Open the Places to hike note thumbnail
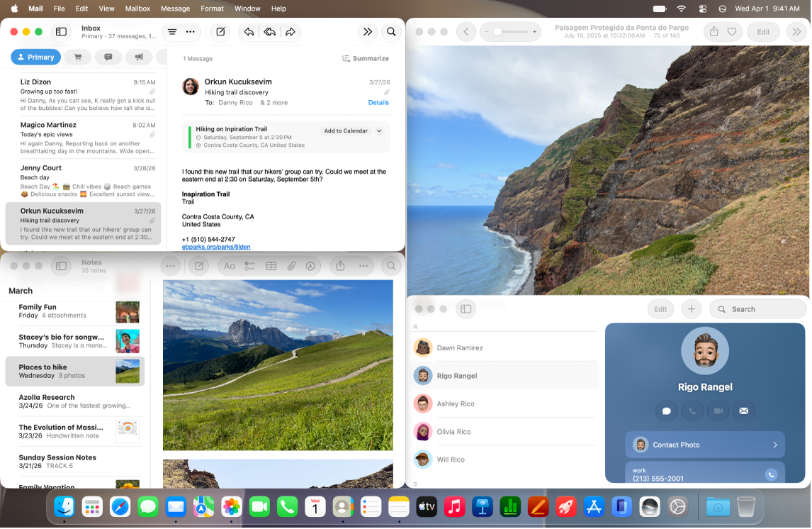812x529 pixels. [128, 372]
